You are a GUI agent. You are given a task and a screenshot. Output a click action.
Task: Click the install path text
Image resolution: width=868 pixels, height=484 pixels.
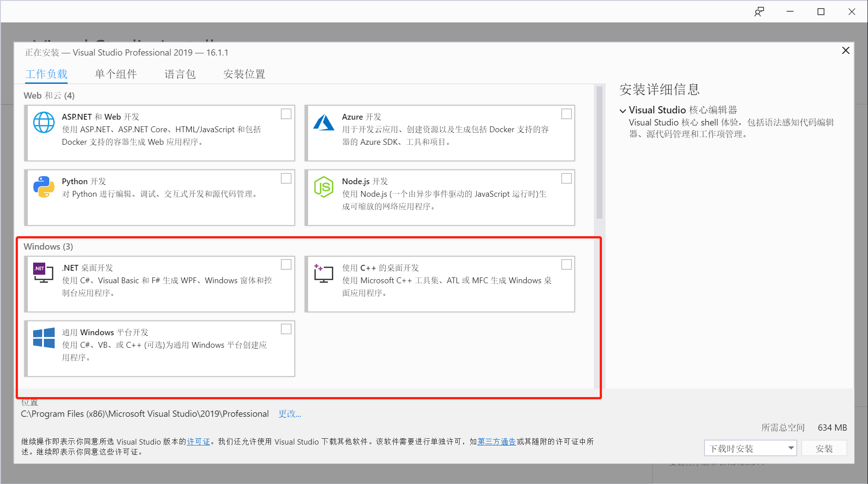(x=145, y=414)
